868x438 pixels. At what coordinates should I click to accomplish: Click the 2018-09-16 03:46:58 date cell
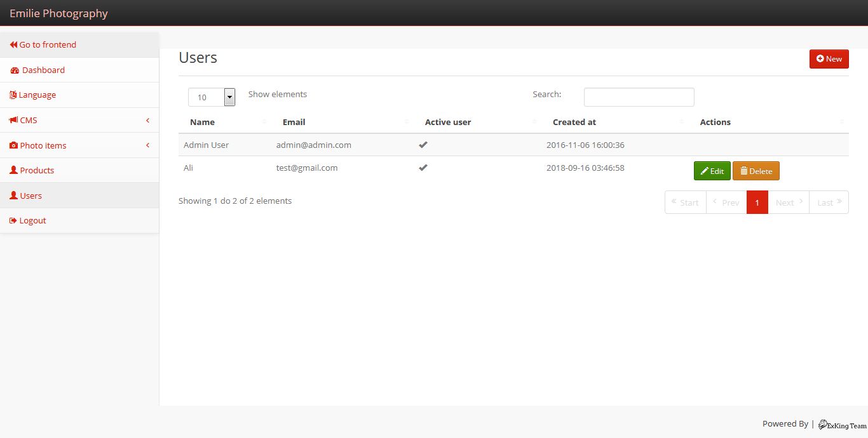tap(585, 168)
